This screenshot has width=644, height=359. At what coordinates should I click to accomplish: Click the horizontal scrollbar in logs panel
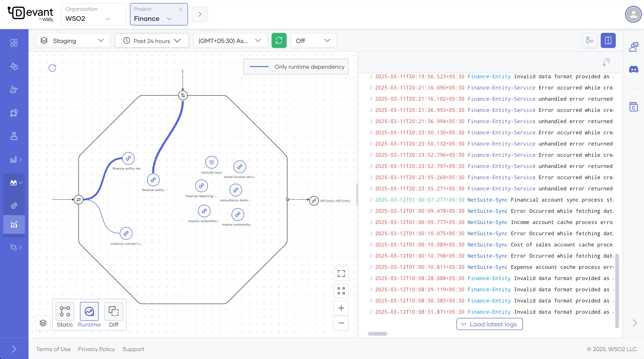378,334
